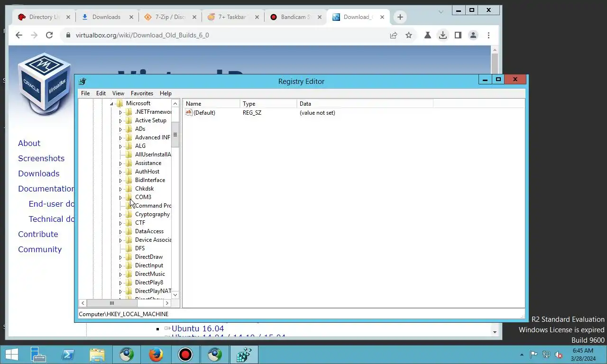Screen dimensions: 607x364
Task: Expand the DataAccess key
Action: [120, 232]
